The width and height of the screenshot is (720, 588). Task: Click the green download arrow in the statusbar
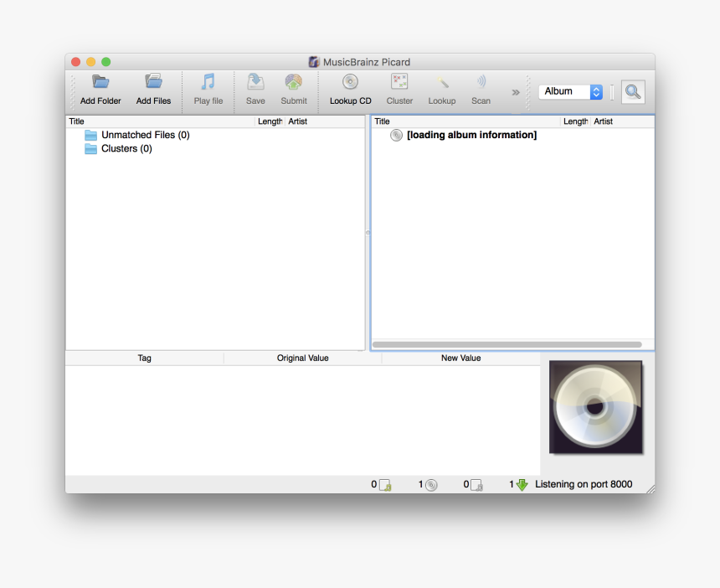522,484
